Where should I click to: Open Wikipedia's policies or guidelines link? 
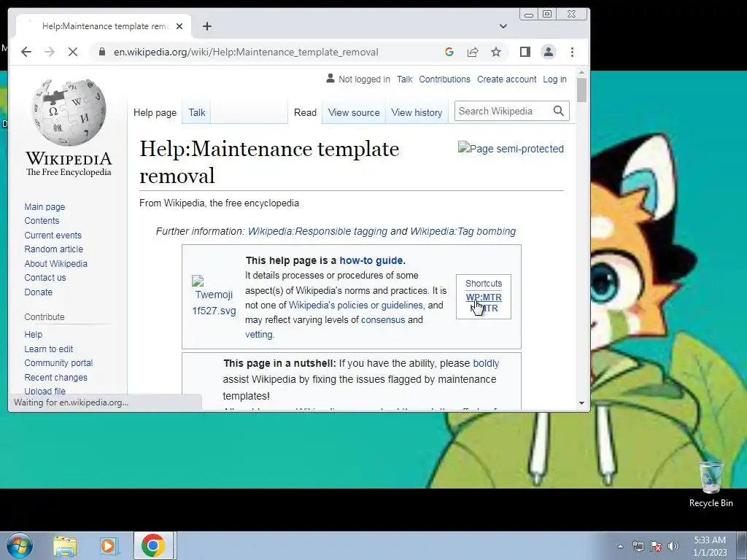[356, 305]
